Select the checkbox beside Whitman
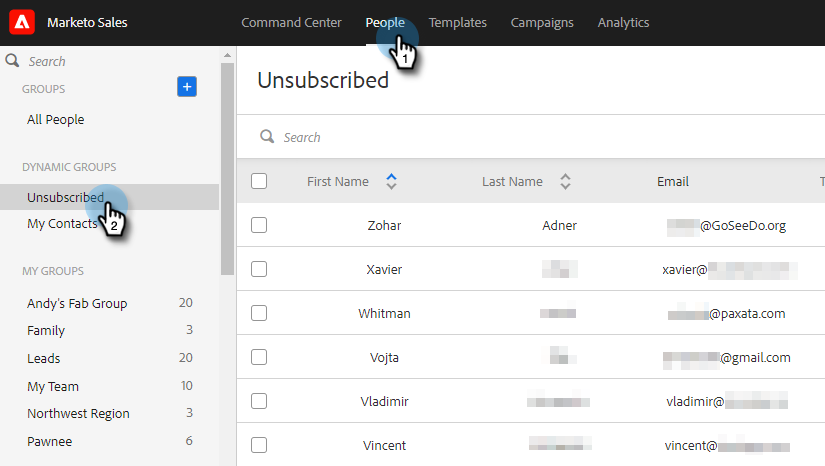This screenshot has width=825, height=466. [259, 313]
